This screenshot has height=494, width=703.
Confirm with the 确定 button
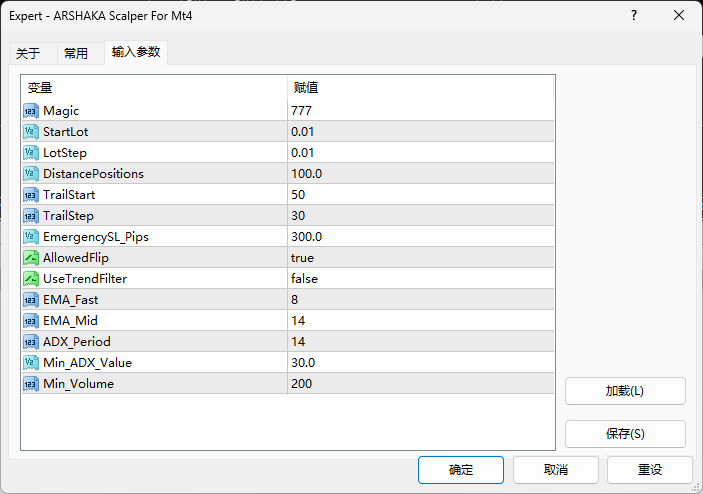click(461, 470)
